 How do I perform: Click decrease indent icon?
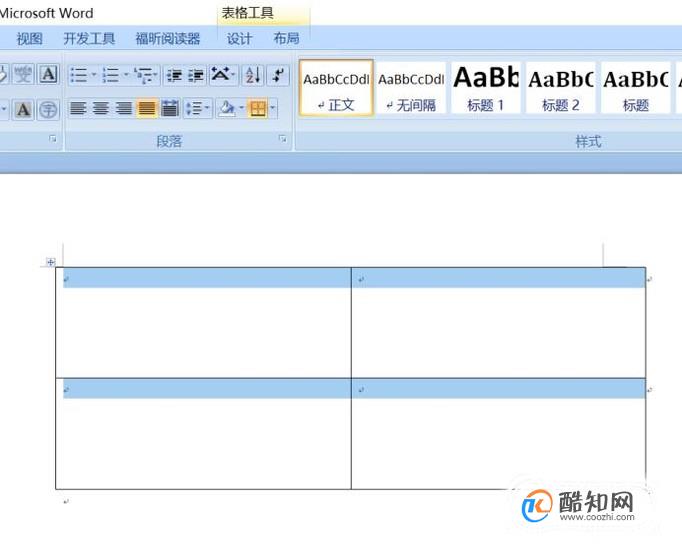174,75
